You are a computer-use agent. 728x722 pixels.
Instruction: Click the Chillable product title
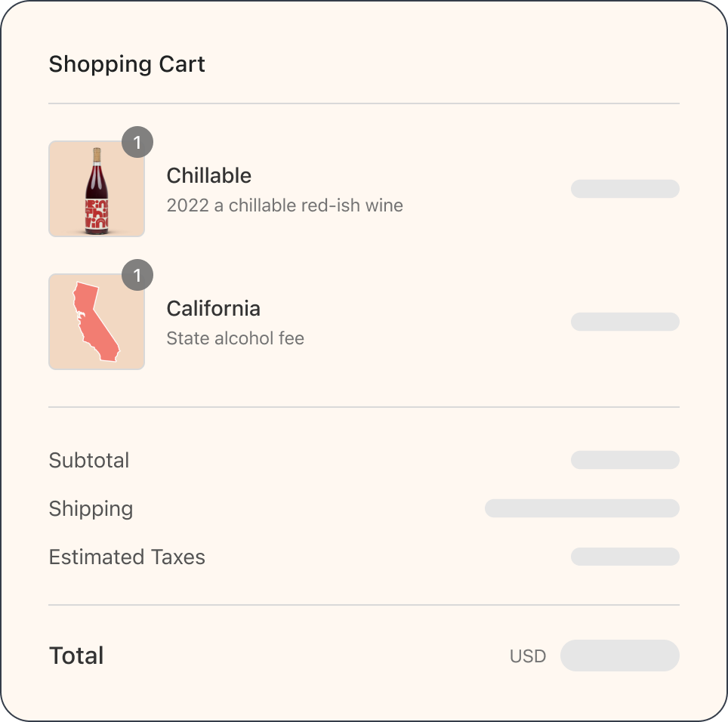[x=208, y=175]
